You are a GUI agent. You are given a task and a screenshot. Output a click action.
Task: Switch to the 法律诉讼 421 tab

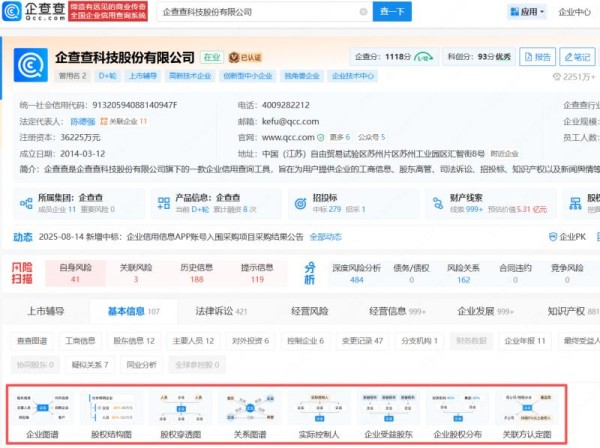click(221, 311)
